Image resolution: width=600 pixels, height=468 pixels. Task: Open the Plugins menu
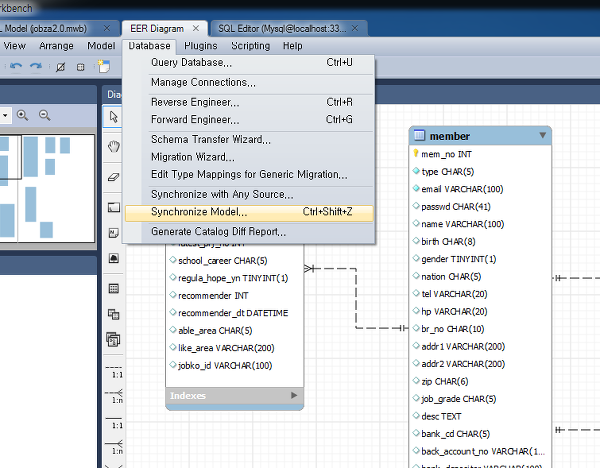[x=201, y=46]
